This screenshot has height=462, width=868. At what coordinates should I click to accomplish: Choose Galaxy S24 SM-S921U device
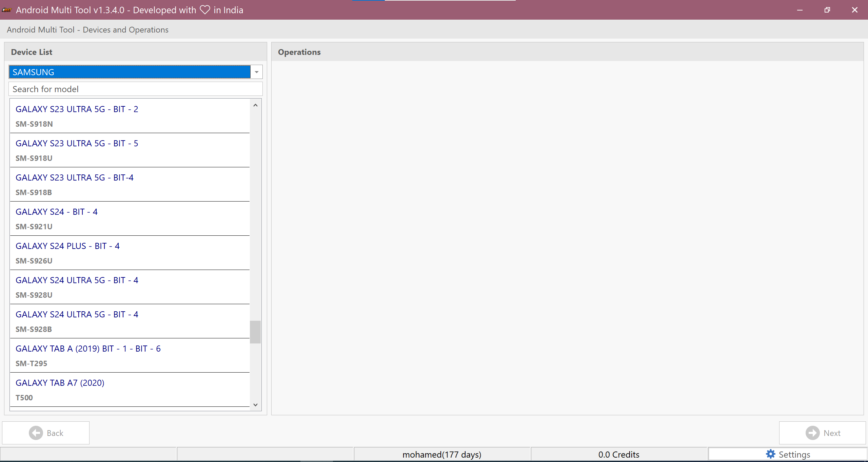[x=130, y=218]
